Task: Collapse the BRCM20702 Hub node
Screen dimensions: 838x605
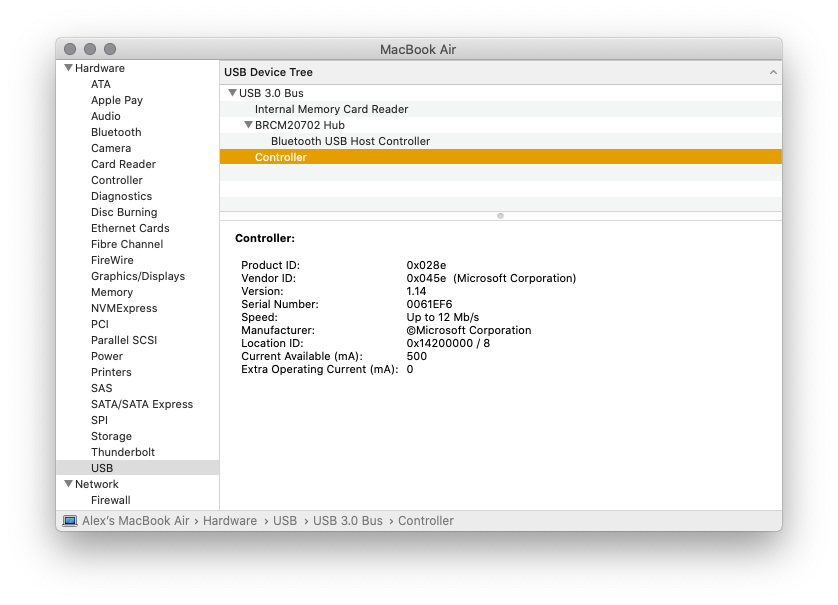Action: pyautogui.click(x=249, y=125)
